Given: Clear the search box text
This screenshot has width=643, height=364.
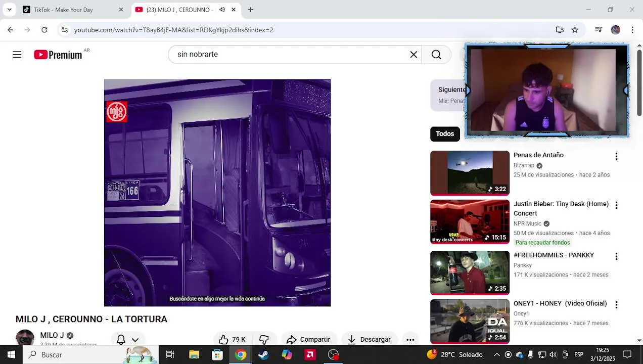Looking at the screenshot, I should tap(414, 55).
